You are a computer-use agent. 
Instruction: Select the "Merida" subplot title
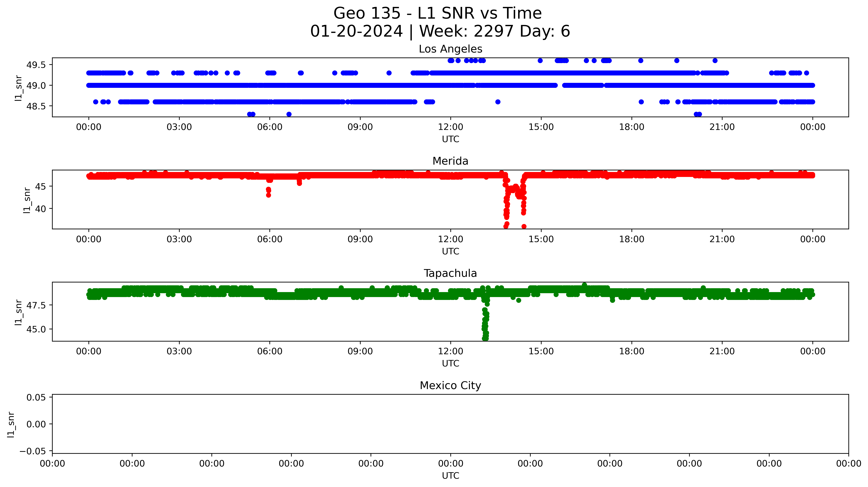coord(451,161)
